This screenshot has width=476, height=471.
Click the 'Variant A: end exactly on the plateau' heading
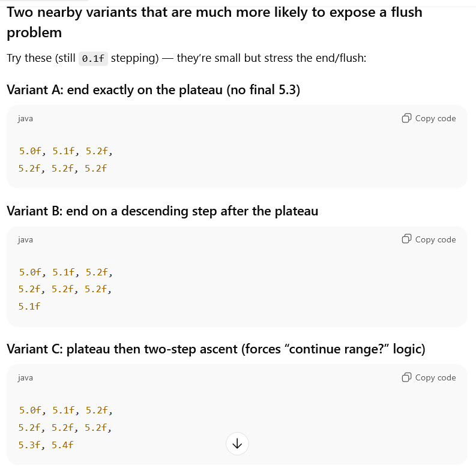pos(153,90)
